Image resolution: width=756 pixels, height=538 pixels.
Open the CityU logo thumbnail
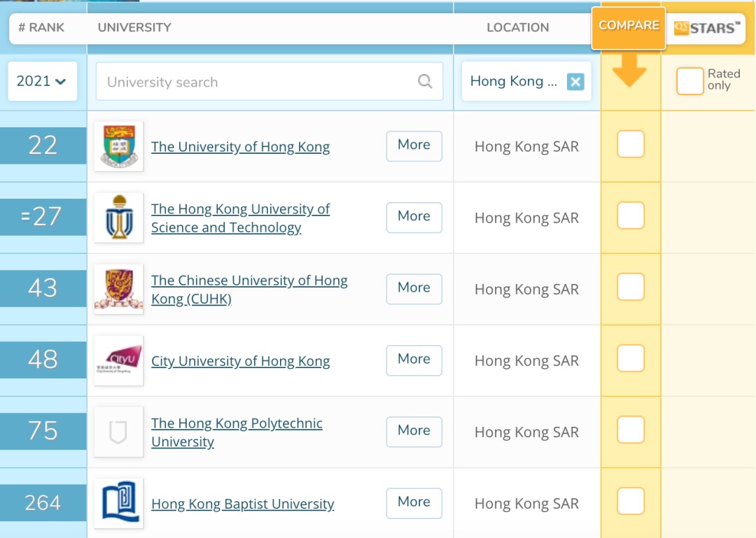coord(118,360)
